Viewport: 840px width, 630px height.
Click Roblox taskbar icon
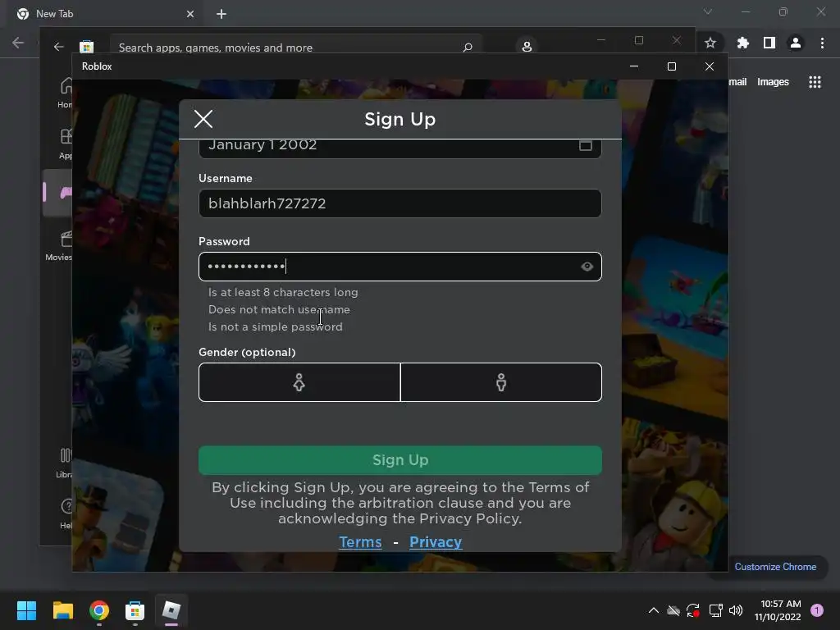(171, 610)
